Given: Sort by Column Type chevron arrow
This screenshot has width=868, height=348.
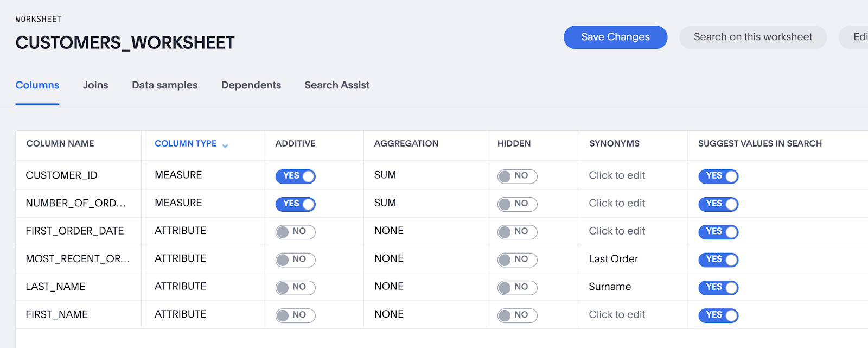Looking at the screenshot, I should pyautogui.click(x=225, y=145).
